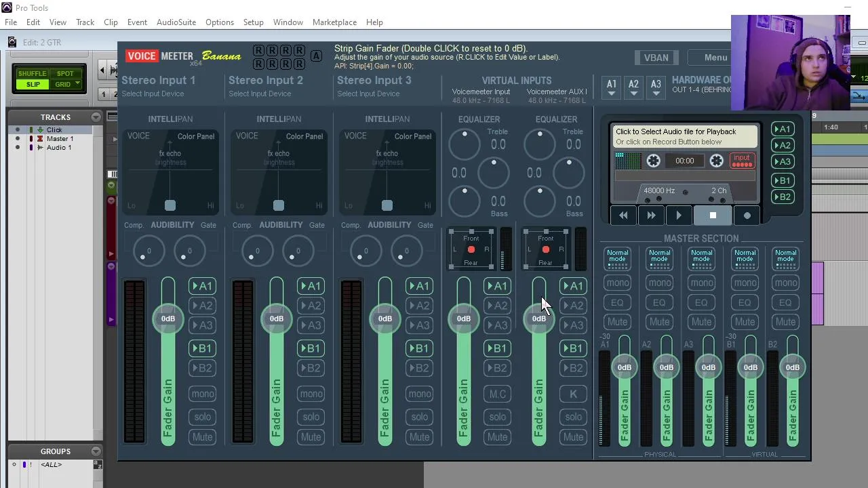Click the bus A1 master fader knob
Viewport: 868px width, 488px height.
click(624, 367)
